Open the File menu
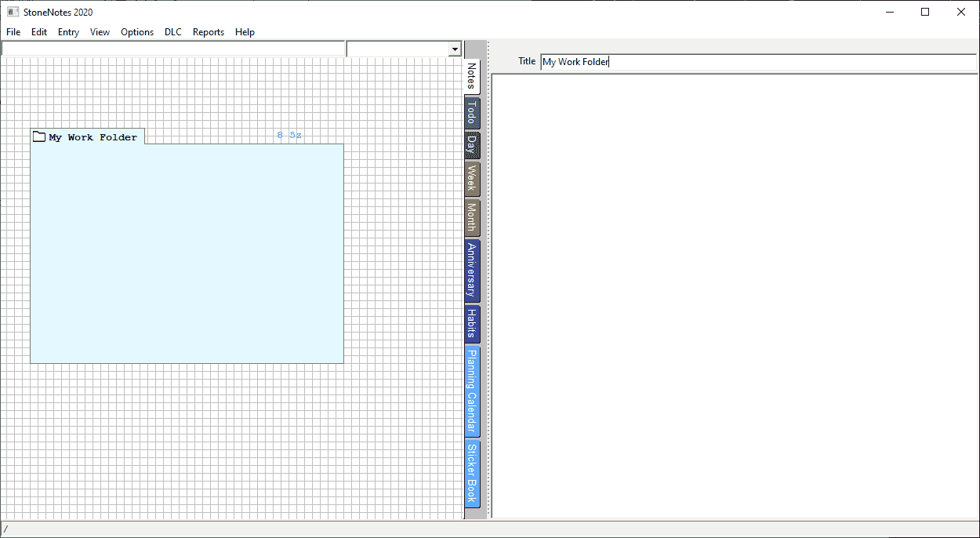980x538 pixels. point(13,32)
